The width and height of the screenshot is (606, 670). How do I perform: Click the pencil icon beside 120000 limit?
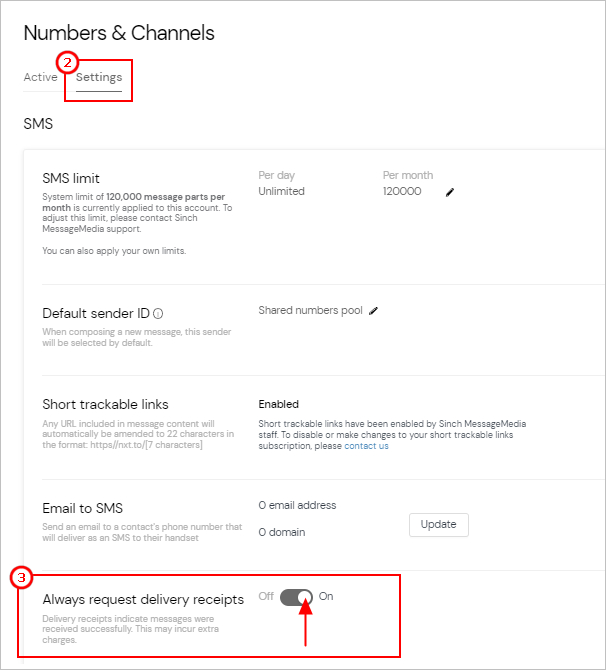[450, 192]
